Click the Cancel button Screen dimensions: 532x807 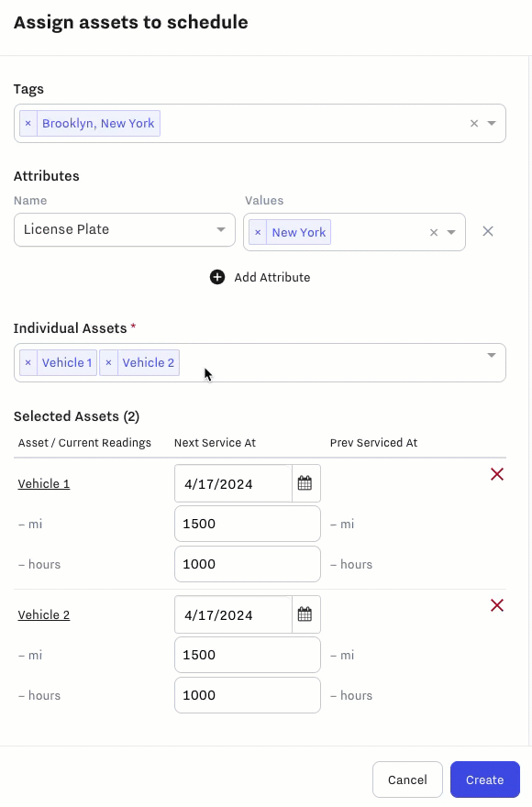[407, 779]
